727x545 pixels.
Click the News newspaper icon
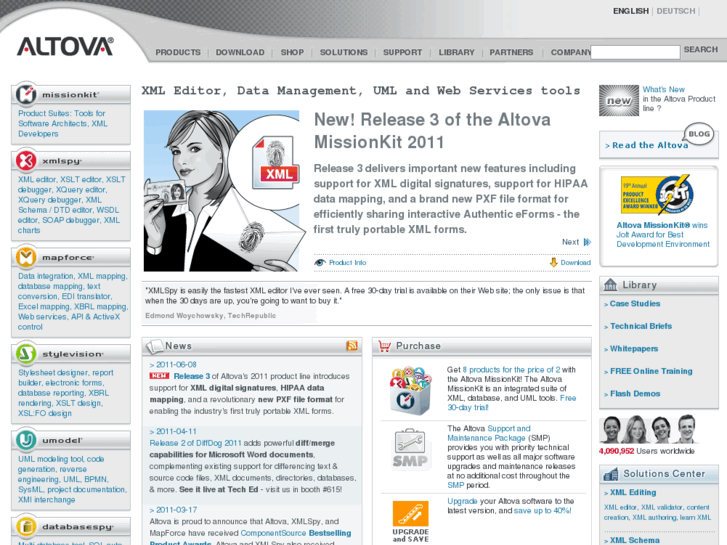pyautogui.click(x=155, y=346)
